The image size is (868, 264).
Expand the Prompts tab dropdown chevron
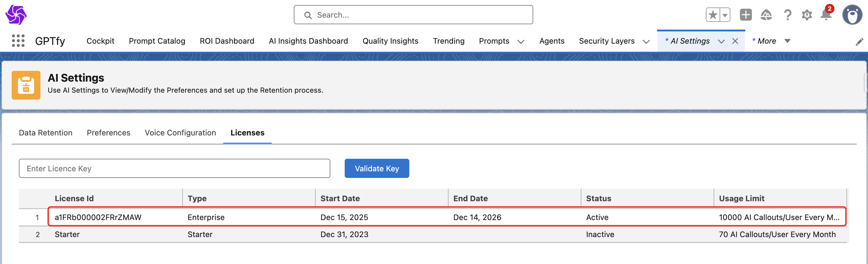[521, 42]
